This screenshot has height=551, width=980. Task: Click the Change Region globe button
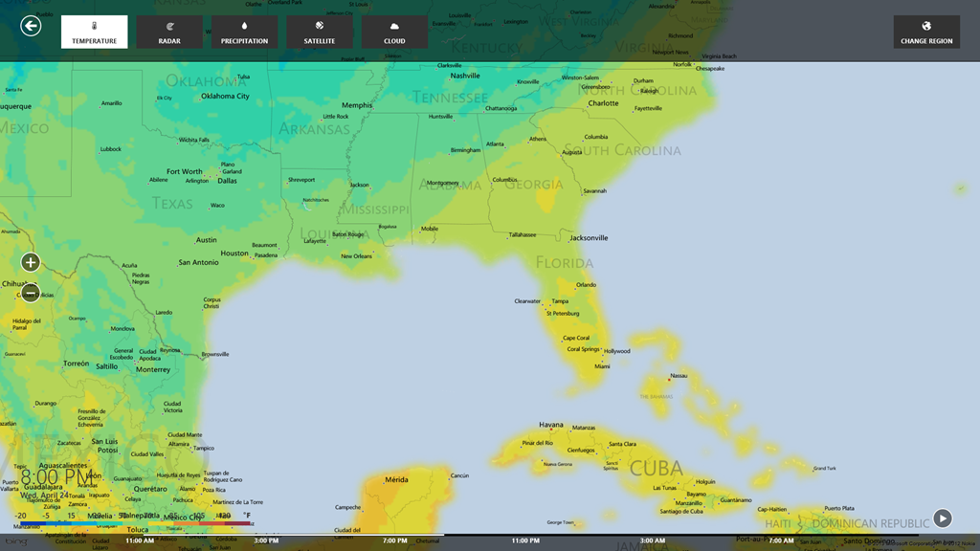[x=926, y=32]
